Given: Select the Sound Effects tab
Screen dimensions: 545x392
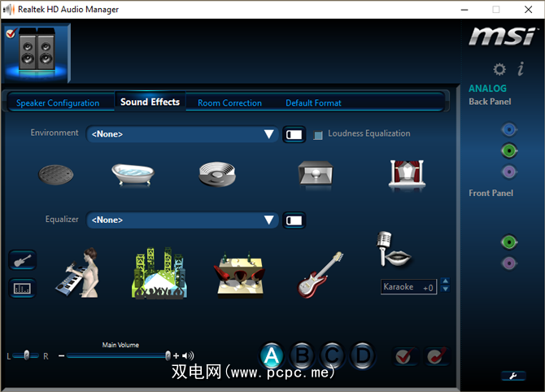Looking at the screenshot, I should click(150, 102).
